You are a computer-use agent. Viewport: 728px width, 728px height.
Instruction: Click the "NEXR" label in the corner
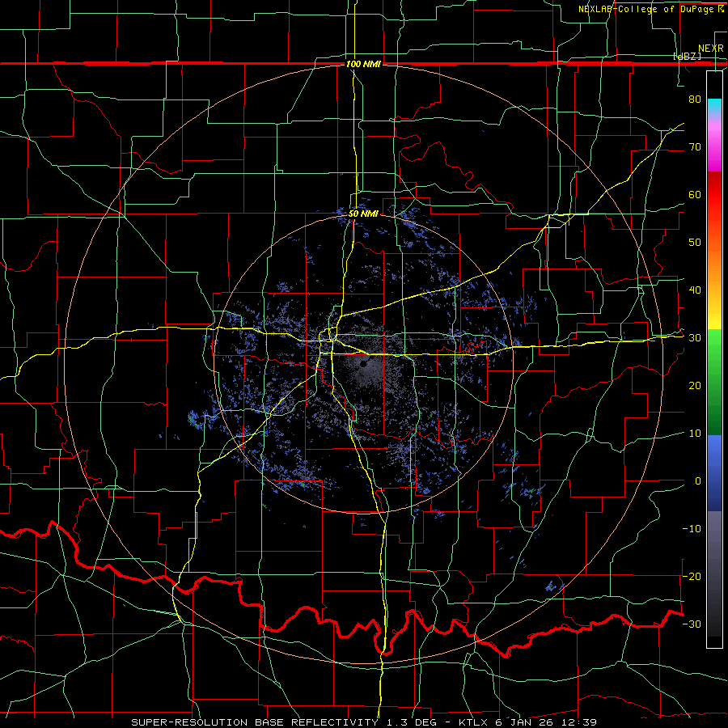coord(710,49)
